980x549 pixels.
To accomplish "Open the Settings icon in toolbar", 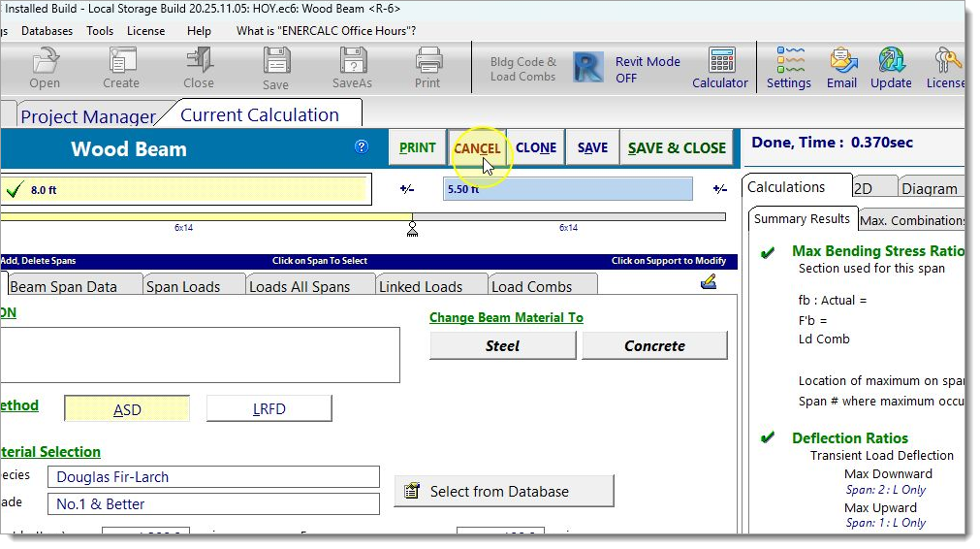I will pyautogui.click(x=788, y=62).
